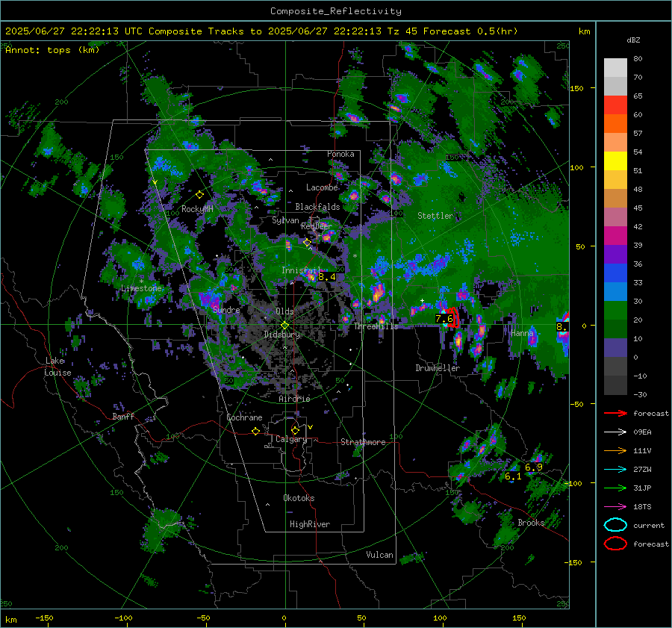
Task: Click the radar-center diamond above Didsbury
Action: [x=284, y=326]
